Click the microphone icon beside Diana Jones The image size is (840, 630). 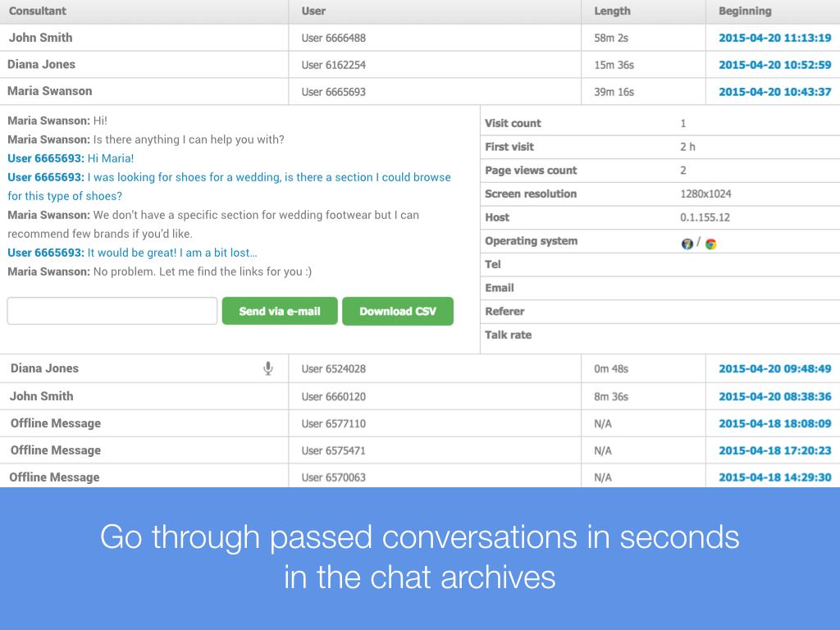pos(267,369)
